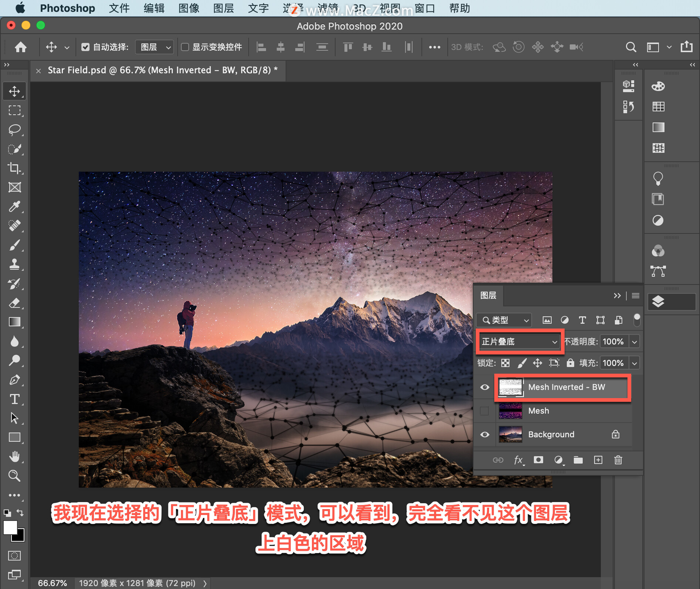
Task: Open the 正片叠底 blend mode dropdown
Action: click(x=519, y=341)
